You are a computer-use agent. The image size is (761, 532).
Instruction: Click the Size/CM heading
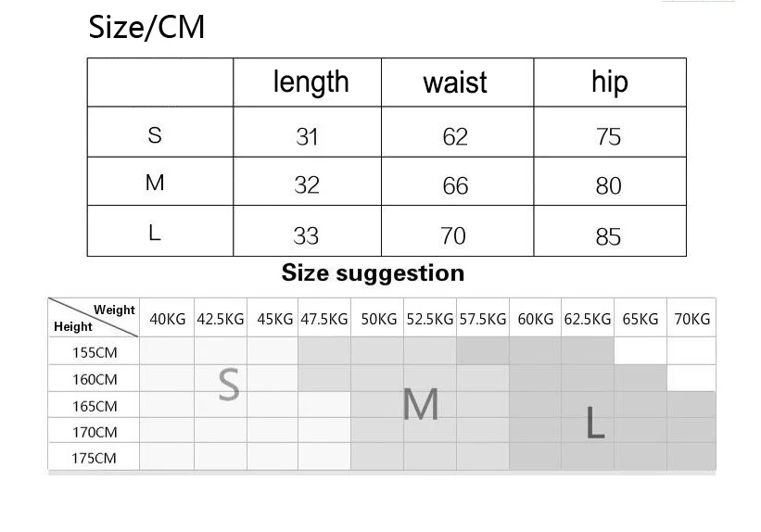point(146,27)
